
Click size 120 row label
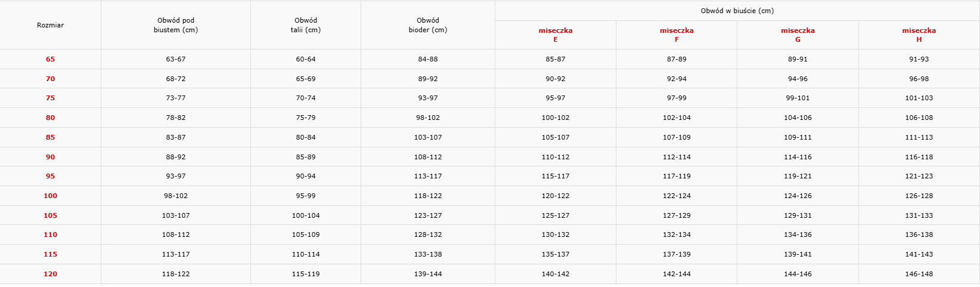point(50,274)
